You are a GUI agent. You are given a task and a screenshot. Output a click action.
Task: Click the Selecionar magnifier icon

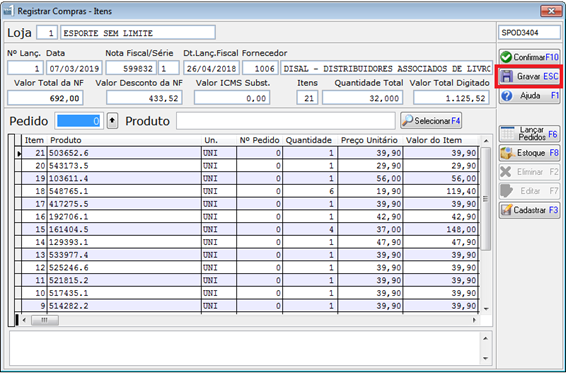coord(408,121)
